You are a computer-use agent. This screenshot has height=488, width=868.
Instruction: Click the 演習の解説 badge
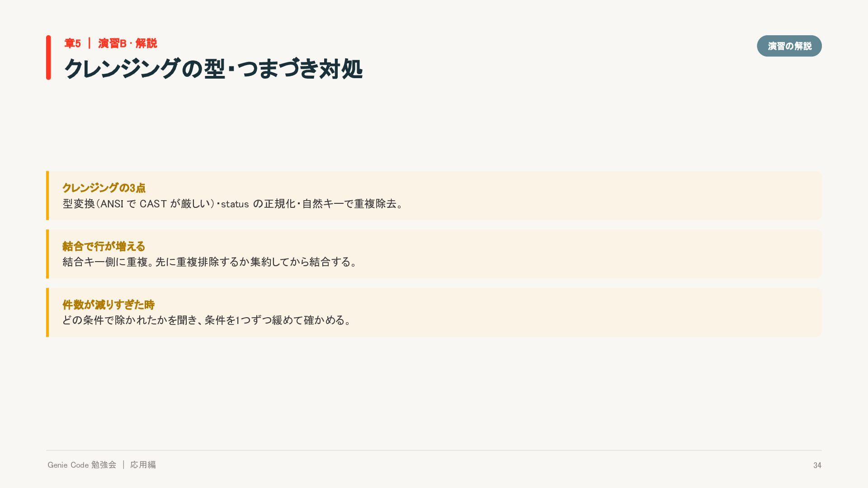(789, 46)
